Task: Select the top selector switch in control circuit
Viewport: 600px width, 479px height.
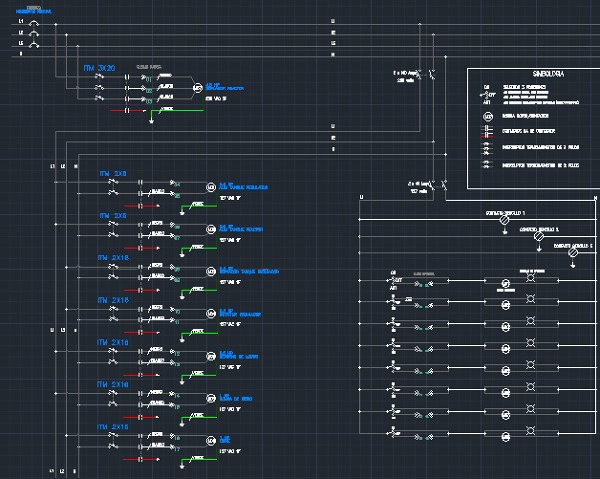Action: pos(393,278)
